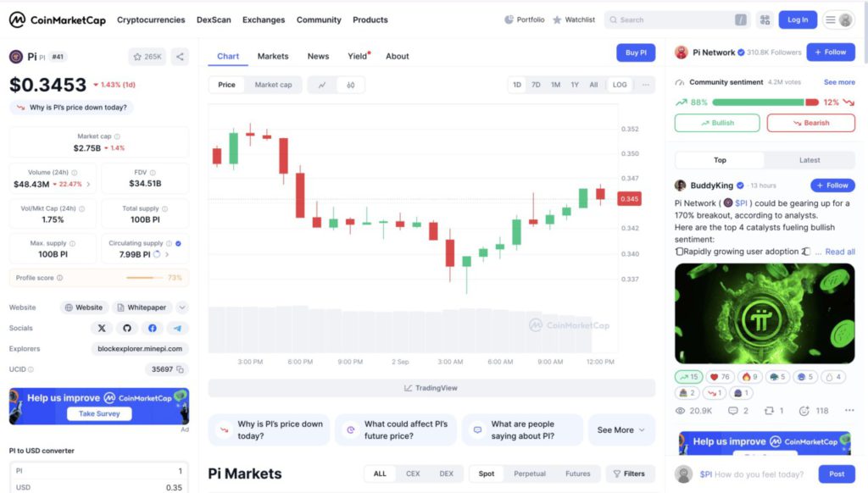868x493 pixels.
Task: Vote Bullish on community sentiment
Action: 717,123
